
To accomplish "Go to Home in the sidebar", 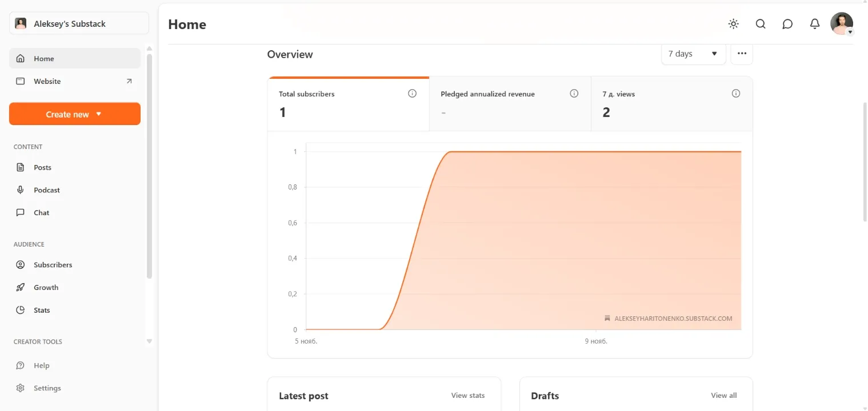I will click(x=75, y=58).
